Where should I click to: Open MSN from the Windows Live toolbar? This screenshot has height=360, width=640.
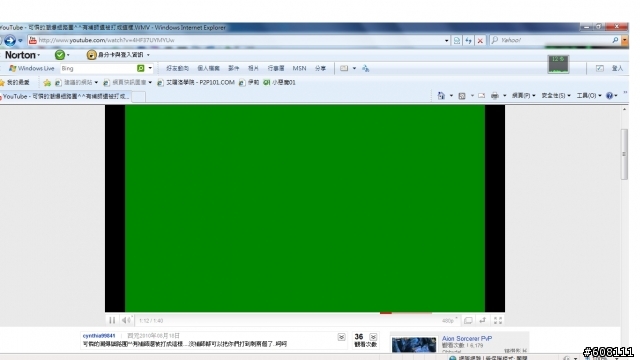tap(299, 68)
